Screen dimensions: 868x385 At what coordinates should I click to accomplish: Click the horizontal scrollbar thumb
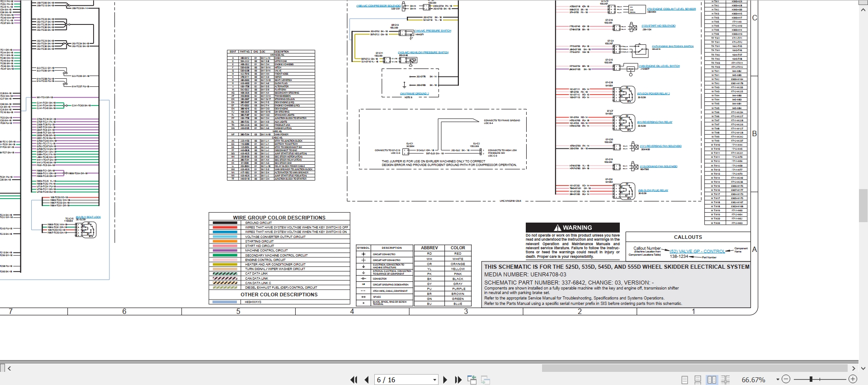point(695,368)
